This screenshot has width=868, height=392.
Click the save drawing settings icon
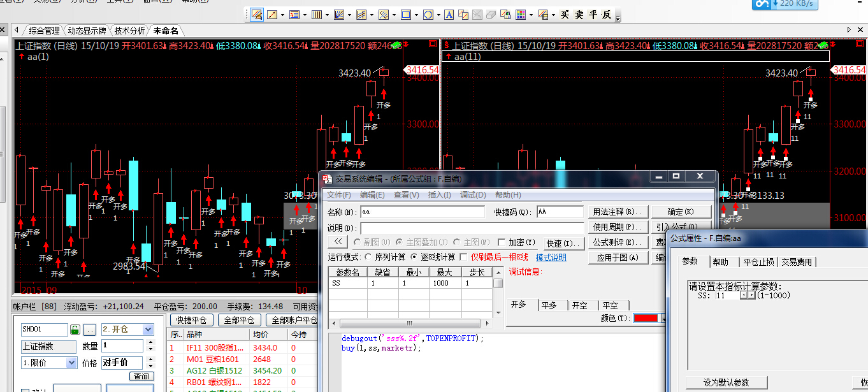543,14
